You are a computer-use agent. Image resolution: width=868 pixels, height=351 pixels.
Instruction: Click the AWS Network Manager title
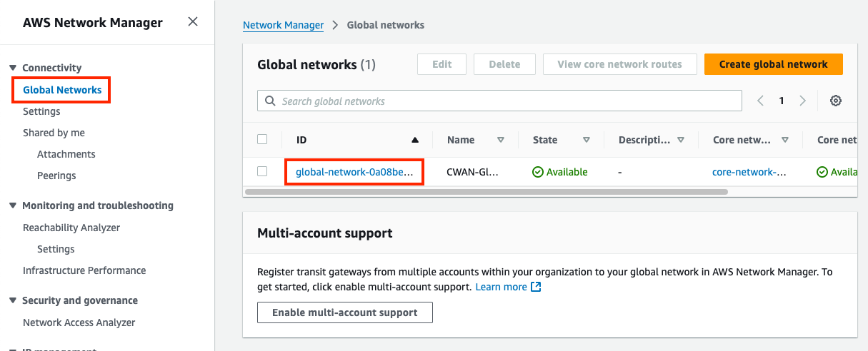coord(93,22)
